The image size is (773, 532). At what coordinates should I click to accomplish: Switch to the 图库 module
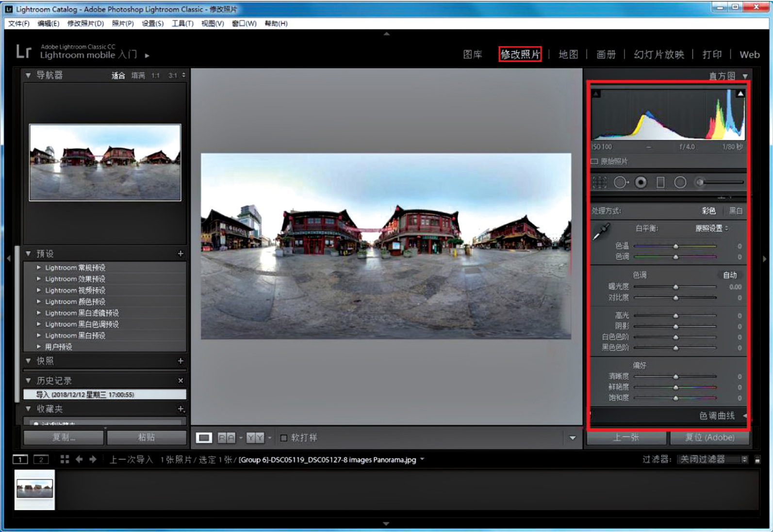click(x=472, y=55)
